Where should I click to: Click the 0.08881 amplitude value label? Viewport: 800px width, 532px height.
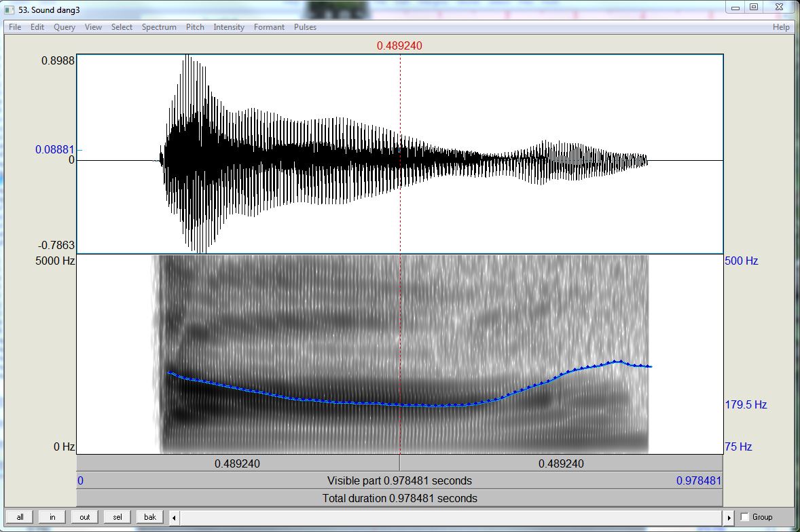click(54, 149)
